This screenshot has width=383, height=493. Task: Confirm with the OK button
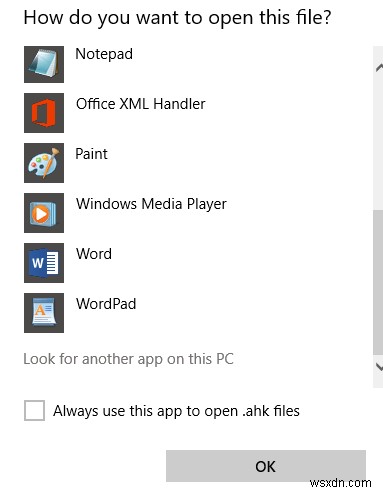[266, 466]
